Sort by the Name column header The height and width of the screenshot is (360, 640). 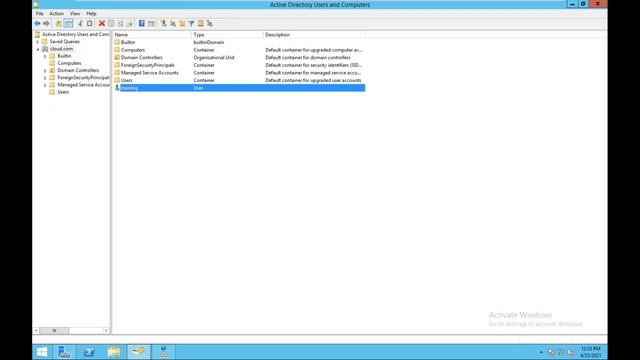pos(151,35)
